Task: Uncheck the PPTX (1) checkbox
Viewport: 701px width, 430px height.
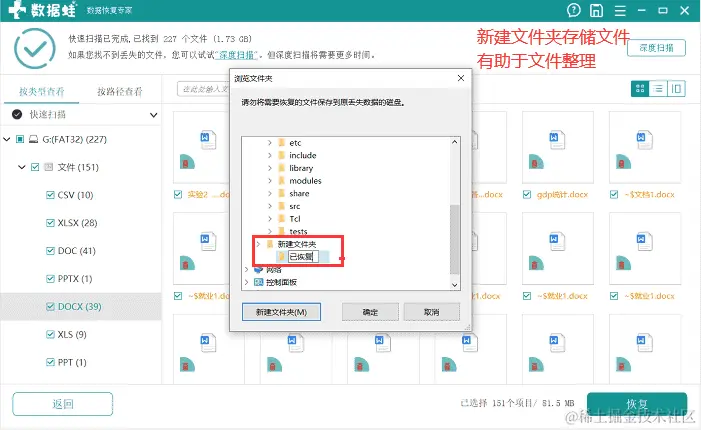Action: (50, 278)
